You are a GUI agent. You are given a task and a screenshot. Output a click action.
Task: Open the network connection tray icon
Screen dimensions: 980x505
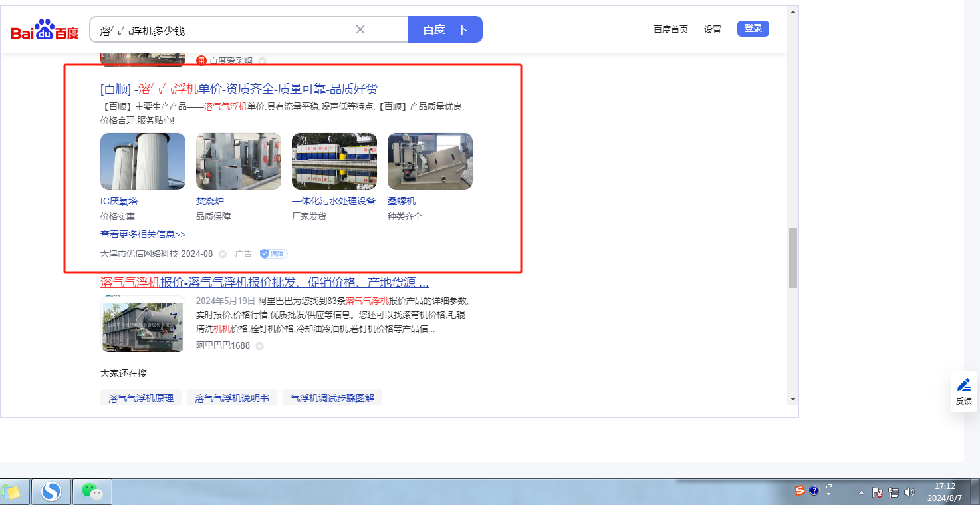[894, 493]
